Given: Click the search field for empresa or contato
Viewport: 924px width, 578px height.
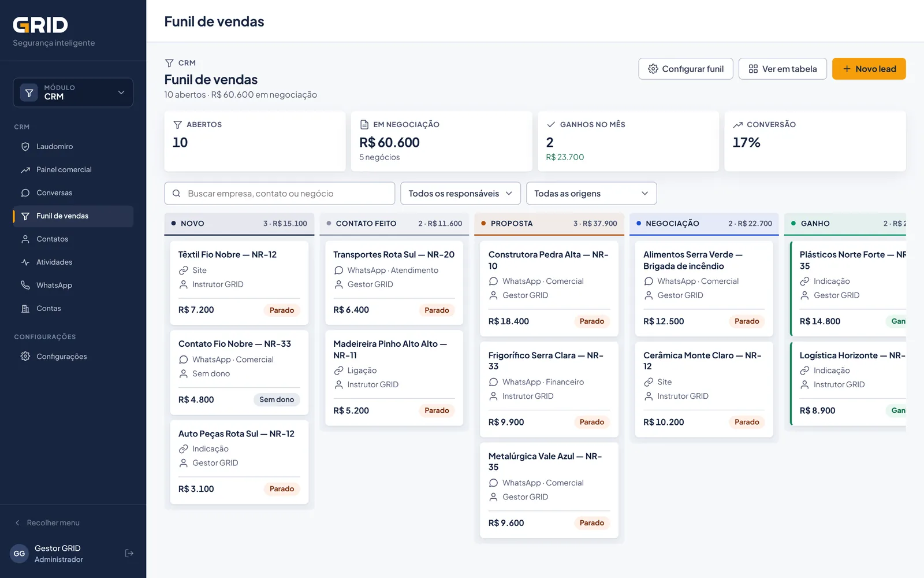Looking at the screenshot, I should [x=280, y=194].
